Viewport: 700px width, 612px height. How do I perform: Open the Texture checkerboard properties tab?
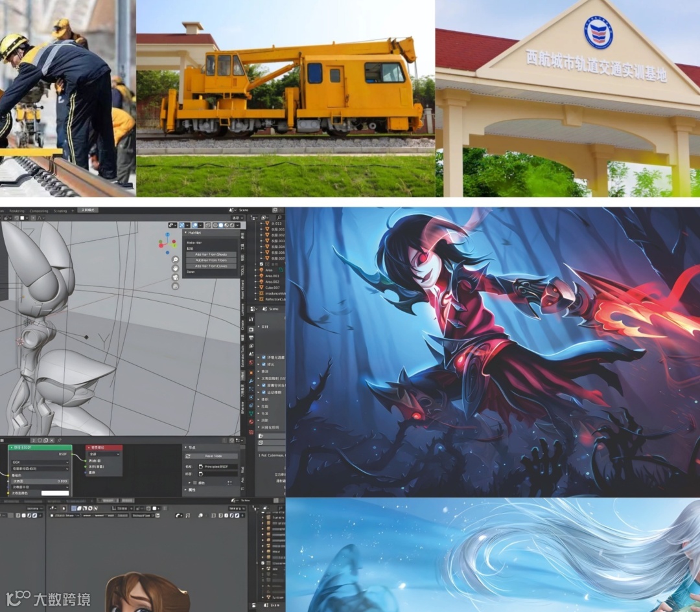pyautogui.click(x=251, y=432)
